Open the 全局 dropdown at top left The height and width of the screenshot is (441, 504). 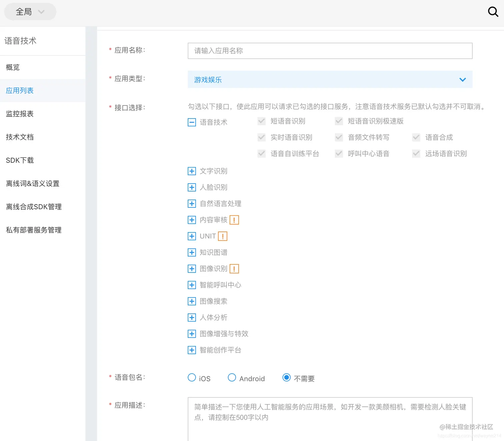(30, 11)
